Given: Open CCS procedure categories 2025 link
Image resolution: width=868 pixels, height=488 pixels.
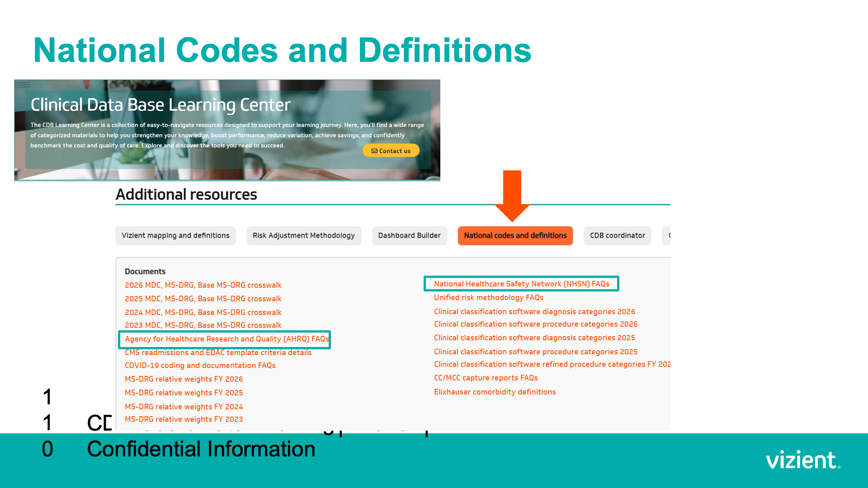Looking at the screenshot, I should point(536,352).
